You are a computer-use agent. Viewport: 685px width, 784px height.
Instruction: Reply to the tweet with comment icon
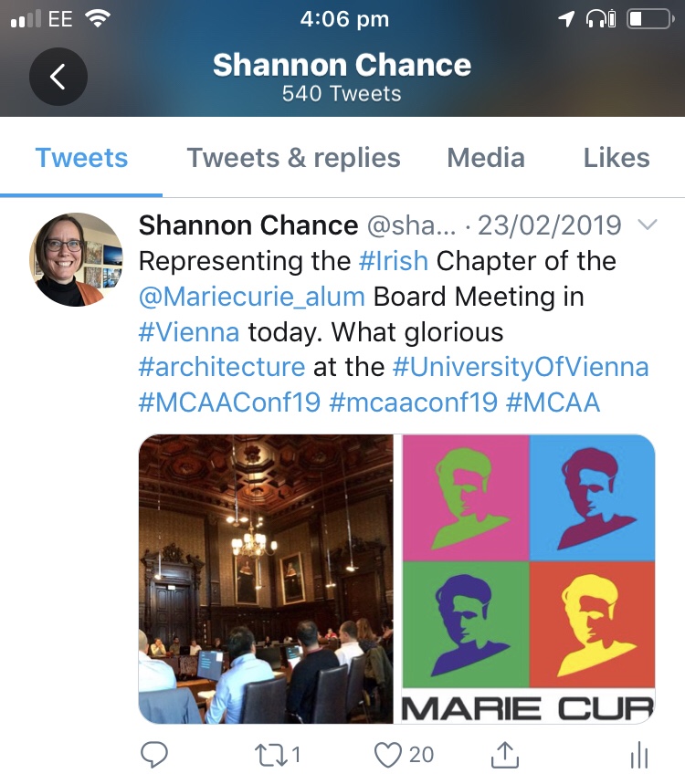pos(153,754)
